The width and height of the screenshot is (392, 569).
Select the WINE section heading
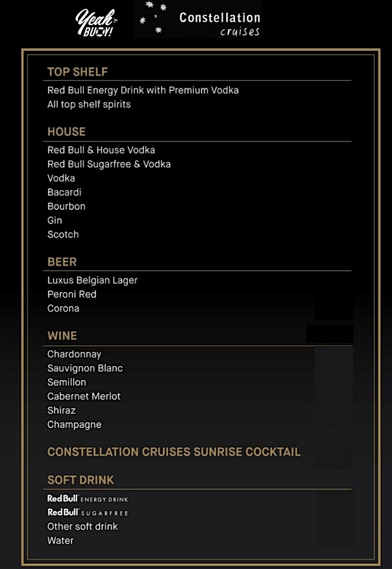pos(62,335)
